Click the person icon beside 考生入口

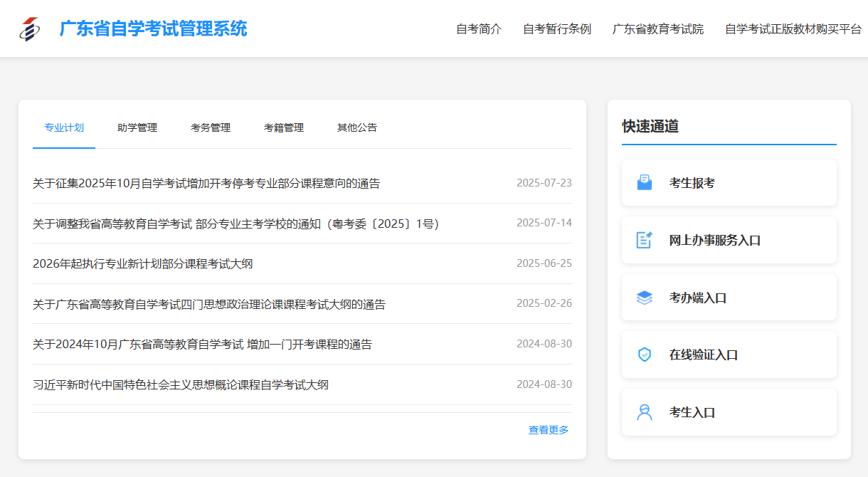[x=644, y=412]
